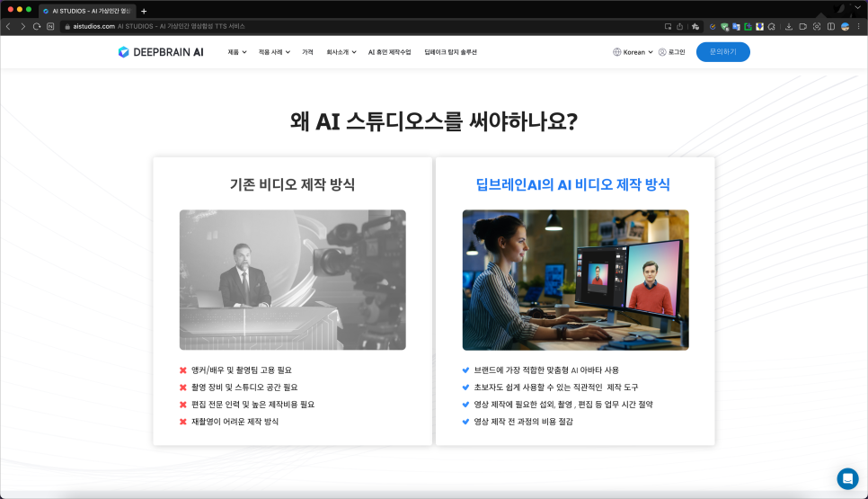Open the chat widget bubble icon

(x=847, y=478)
